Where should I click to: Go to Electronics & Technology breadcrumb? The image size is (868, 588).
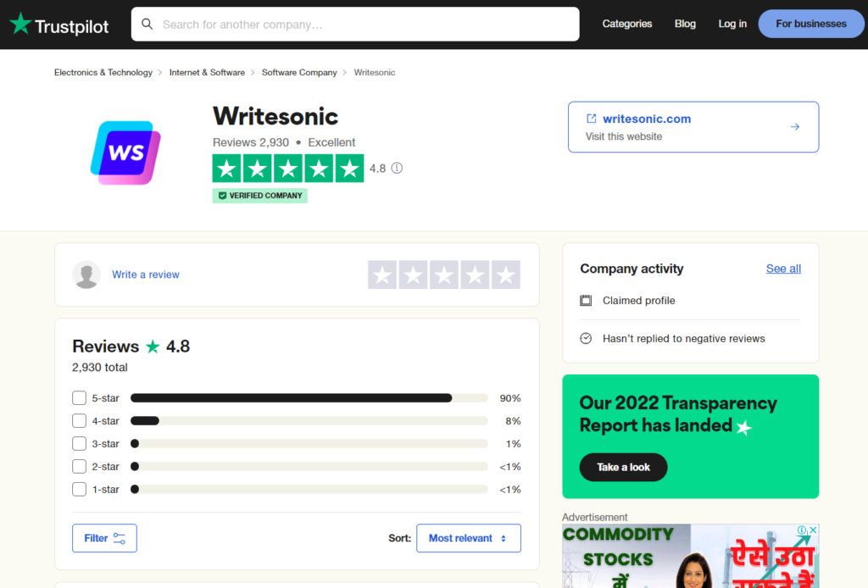coord(103,73)
